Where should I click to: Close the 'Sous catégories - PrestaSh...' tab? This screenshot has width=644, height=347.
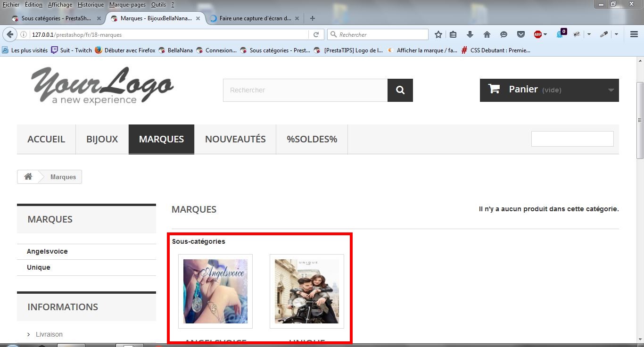(99, 18)
